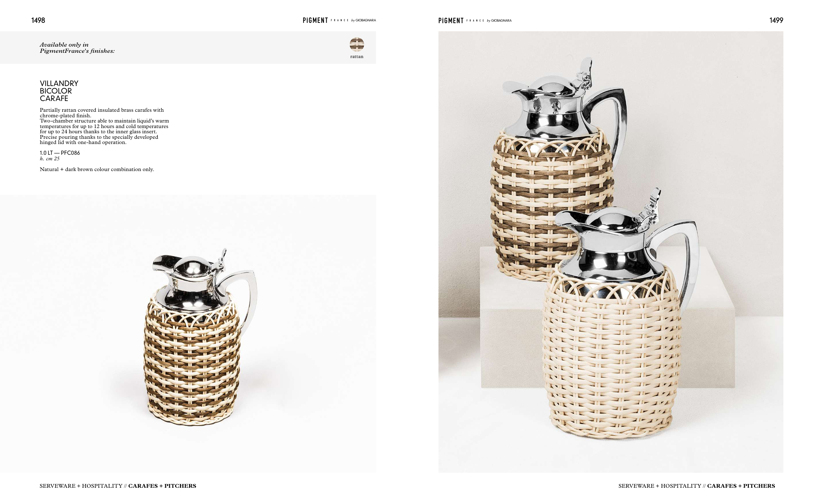This screenshot has width=815, height=504.
Task: Click the carafe description paragraph
Action: point(104,126)
